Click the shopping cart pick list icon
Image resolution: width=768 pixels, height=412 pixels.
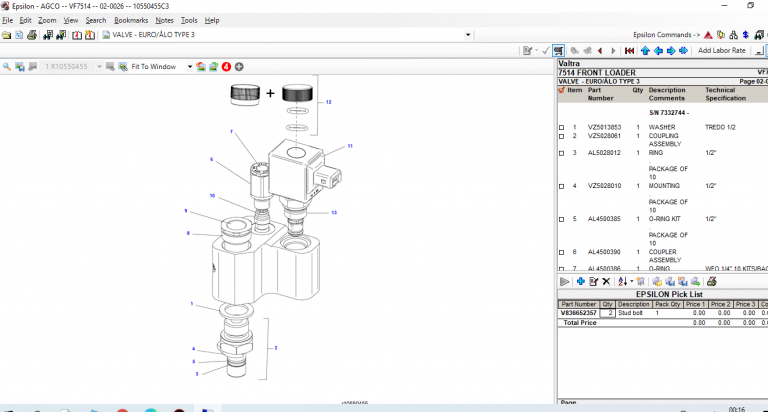pyautogui.click(x=559, y=50)
